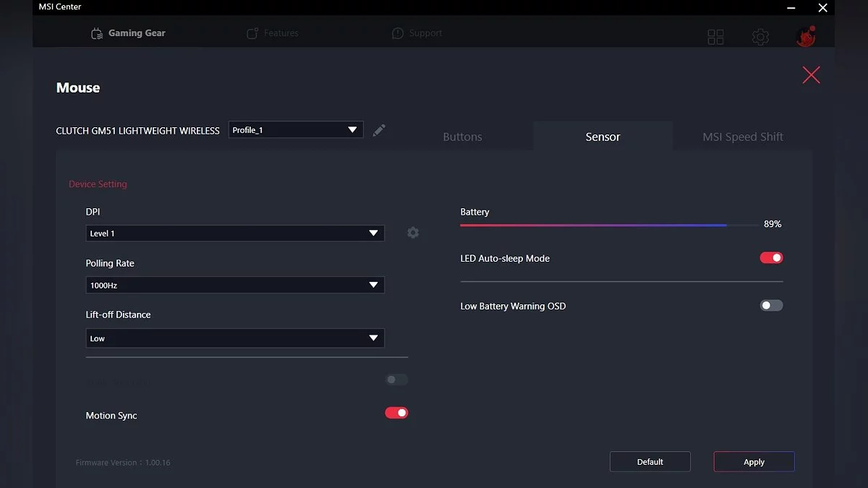The height and width of the screenshot is (488, 868).
Task: Disable the Motion Sync toggle
Action: [x=396, y=413]
